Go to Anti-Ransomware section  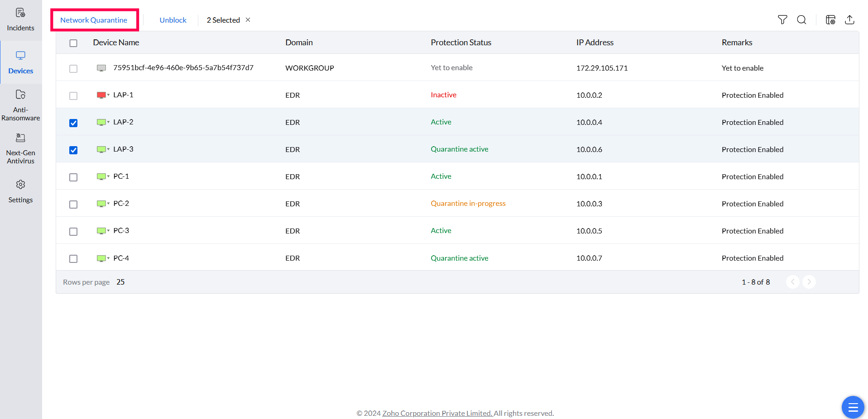pos(20,105)
